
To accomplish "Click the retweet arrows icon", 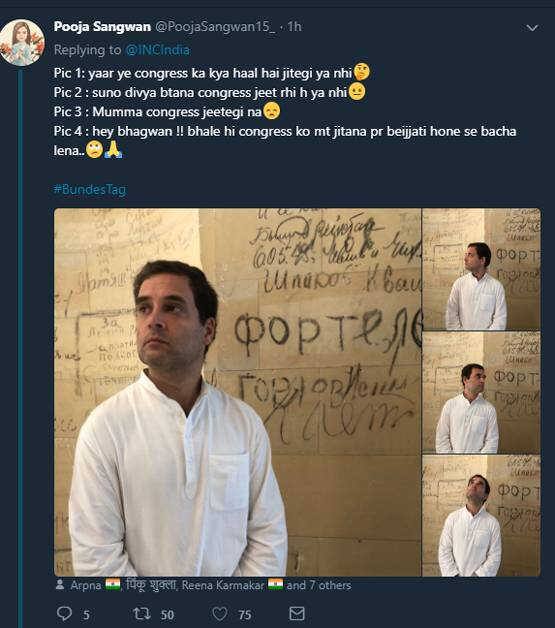I will [x=141, y=613].
